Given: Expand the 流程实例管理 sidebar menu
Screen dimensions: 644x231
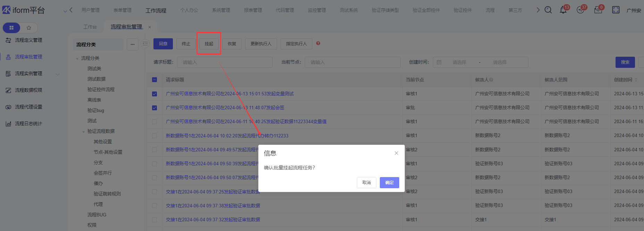Looking at the screenshot, I should (x=58, y=74).
